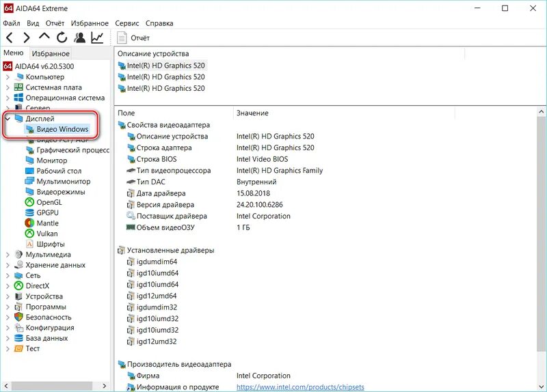The height and width of the screenshot is (392, 547).
Task: Expand the Безопасность tree node
Action: coord(8,318)
